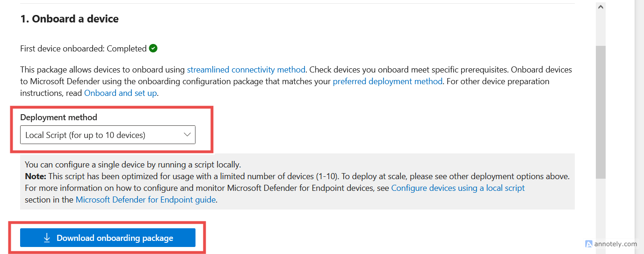Click the bold Note: text in info box
The image size is (644, 254).
click(35, 176)
